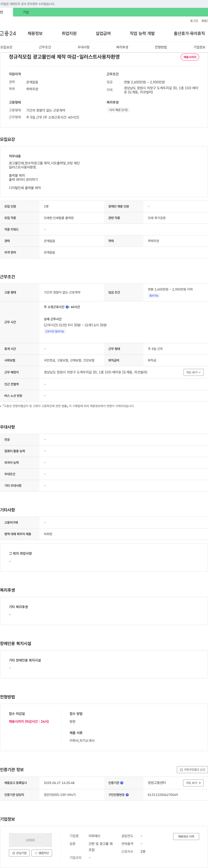This screenshot has width=208, height=868.
Task: Click the 열람차단 button
Action: [42, 853]
